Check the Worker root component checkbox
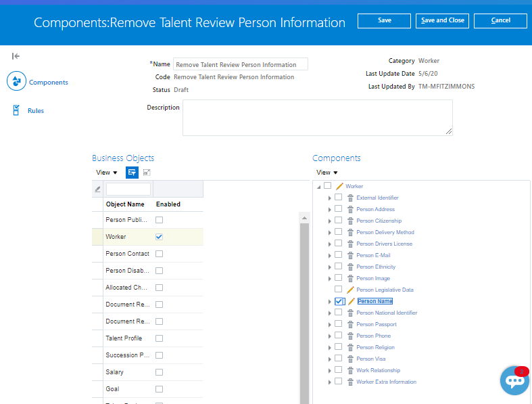Viewport: 532px width, 404px height. click(x=327, y=185)
